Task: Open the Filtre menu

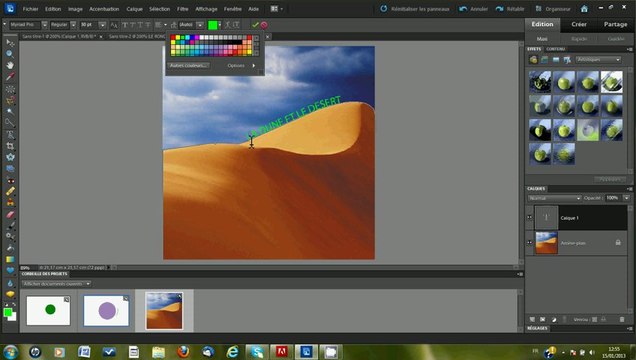Action: 183,9
